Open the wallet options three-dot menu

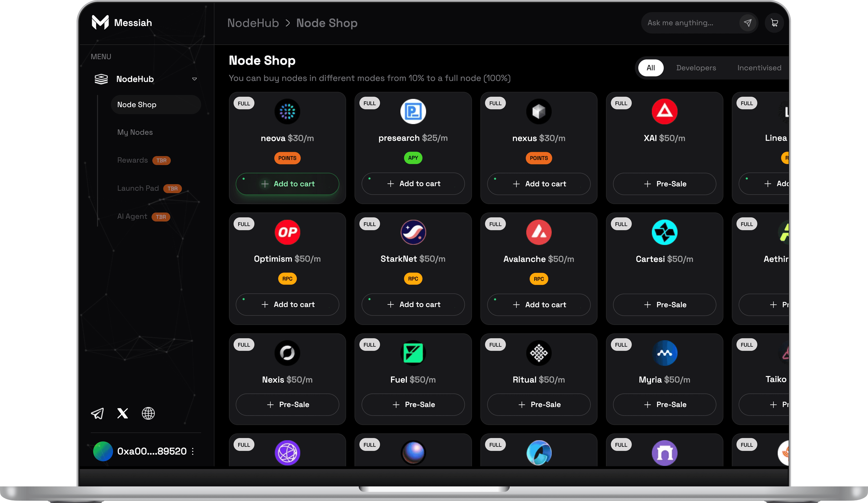click(193, 451)
